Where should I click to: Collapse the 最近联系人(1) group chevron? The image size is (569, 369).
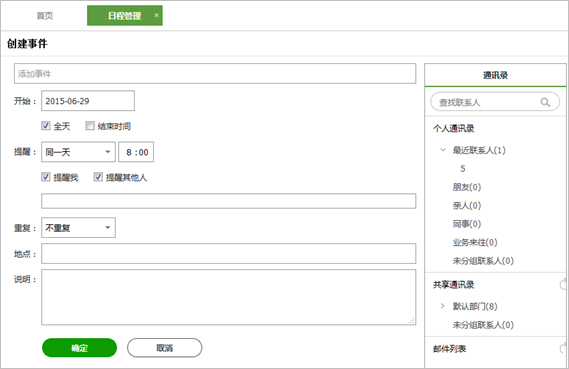[443, 150]
